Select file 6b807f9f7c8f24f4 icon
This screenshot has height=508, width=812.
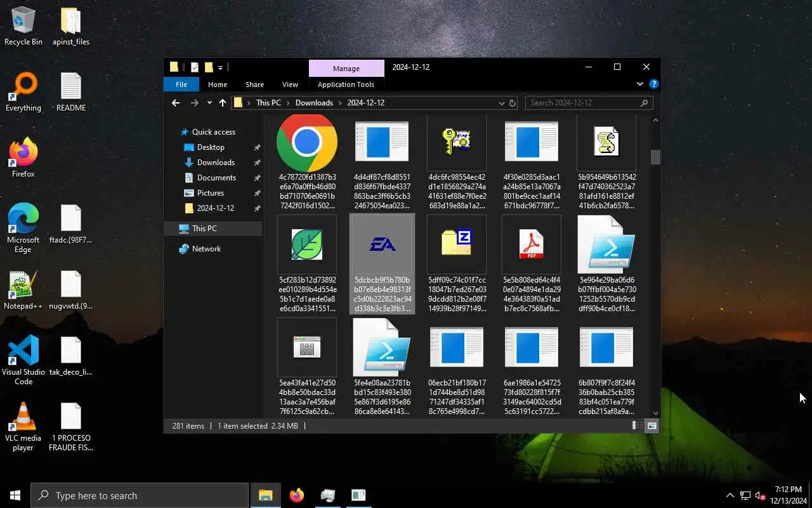(x=606, y=347)
